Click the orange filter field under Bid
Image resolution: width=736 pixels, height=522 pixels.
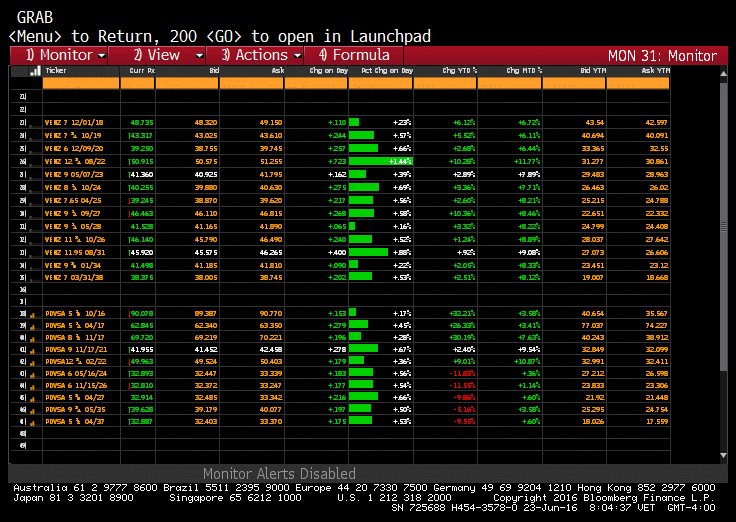pos(187,83)
